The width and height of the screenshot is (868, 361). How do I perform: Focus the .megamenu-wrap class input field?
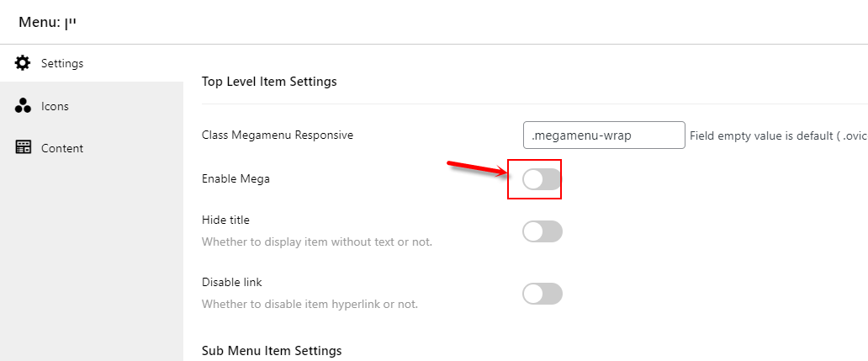click(x=604, y=135)
